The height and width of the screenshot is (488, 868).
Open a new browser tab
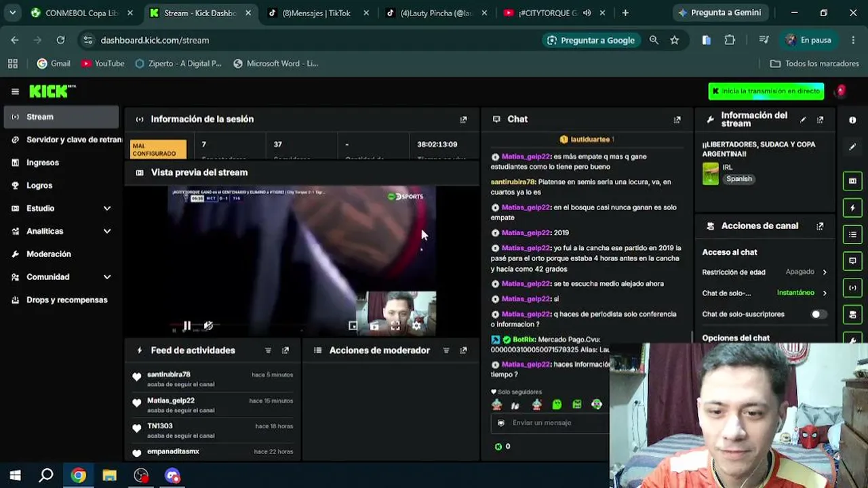[625, 13]
